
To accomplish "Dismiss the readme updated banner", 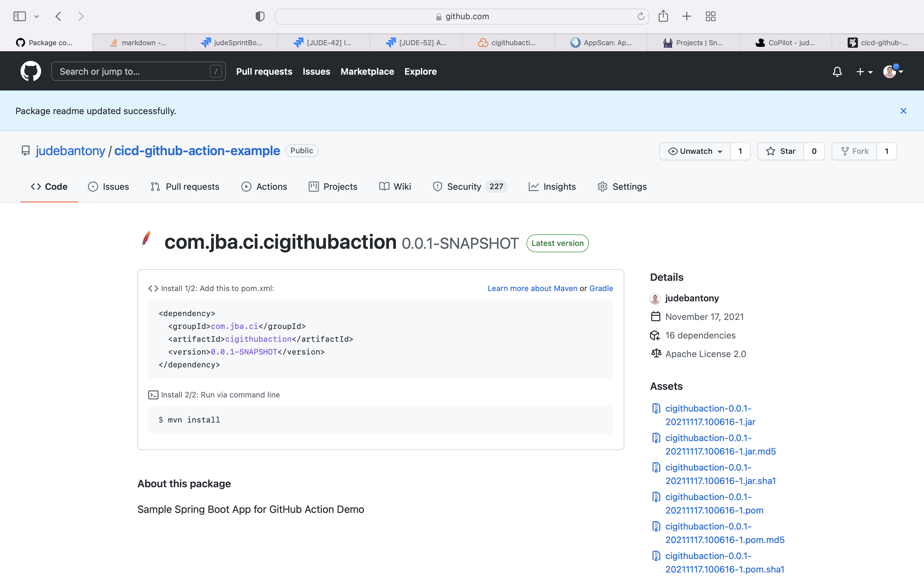I will click(x=903, y=111).
